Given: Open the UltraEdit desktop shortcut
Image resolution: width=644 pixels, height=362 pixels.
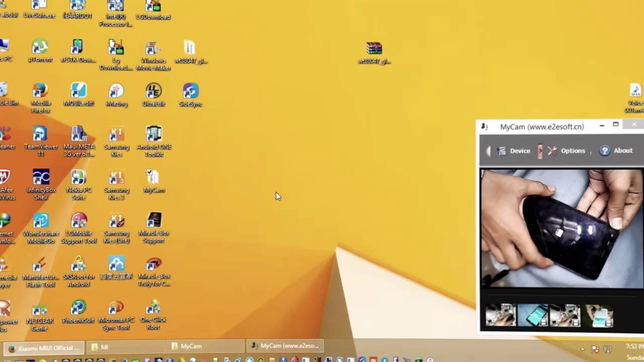Looking at the screenshot, I should pos(153,95).
